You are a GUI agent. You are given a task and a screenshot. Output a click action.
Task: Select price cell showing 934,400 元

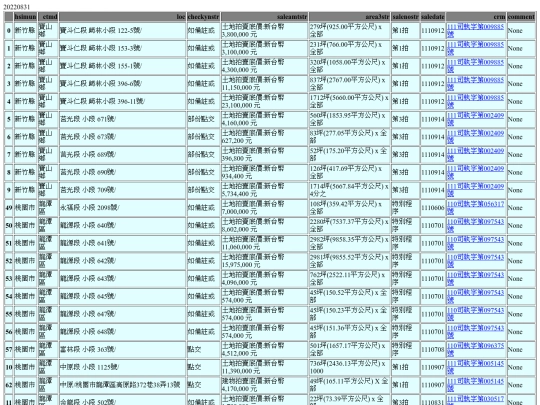[264, 172]
